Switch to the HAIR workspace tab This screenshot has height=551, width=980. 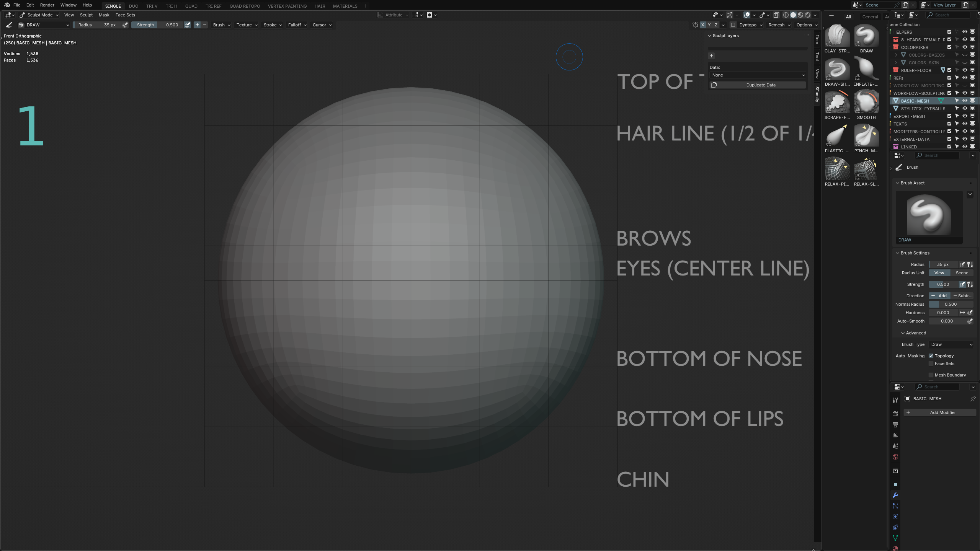click(320, 6)
